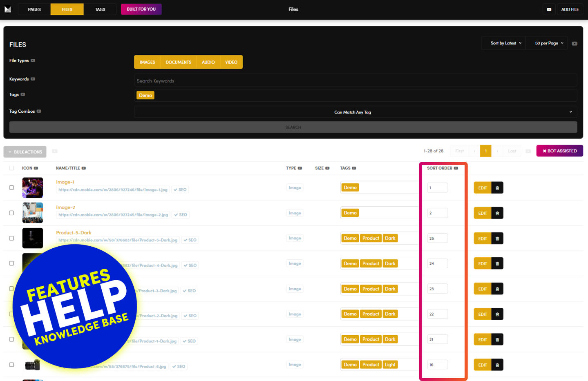Click Edit button for Image-2
The width and height of the screenshot is (588, 381).
[482, 213]
